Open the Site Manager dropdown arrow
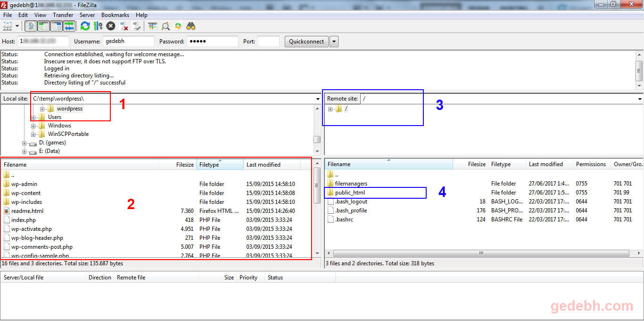 pyautogui.click(x=17, y=26)
